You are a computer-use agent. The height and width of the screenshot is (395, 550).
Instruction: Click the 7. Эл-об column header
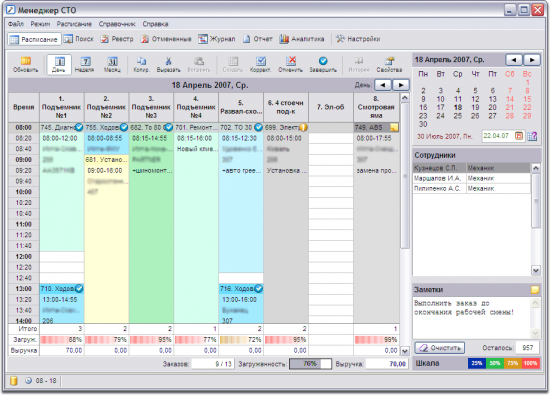click(x=331, y=107)
